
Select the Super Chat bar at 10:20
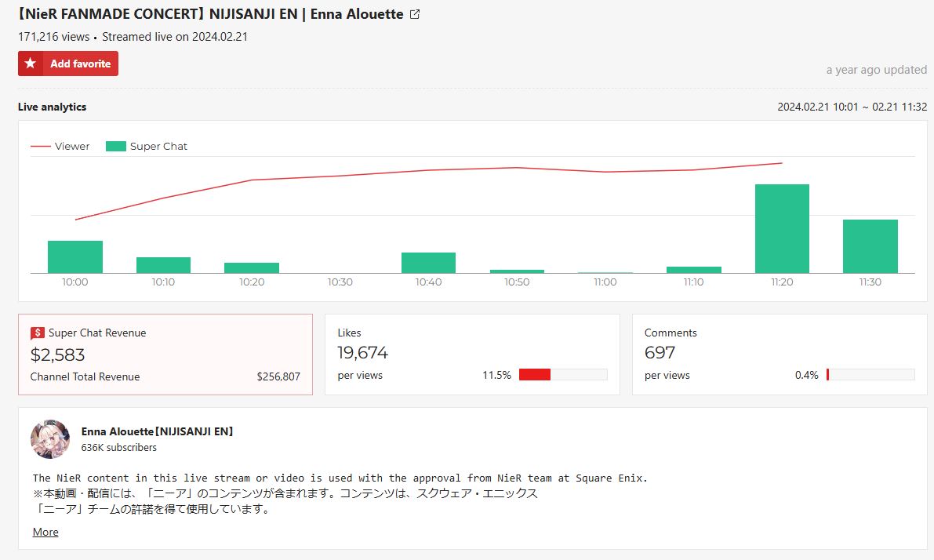click(252, 268)
